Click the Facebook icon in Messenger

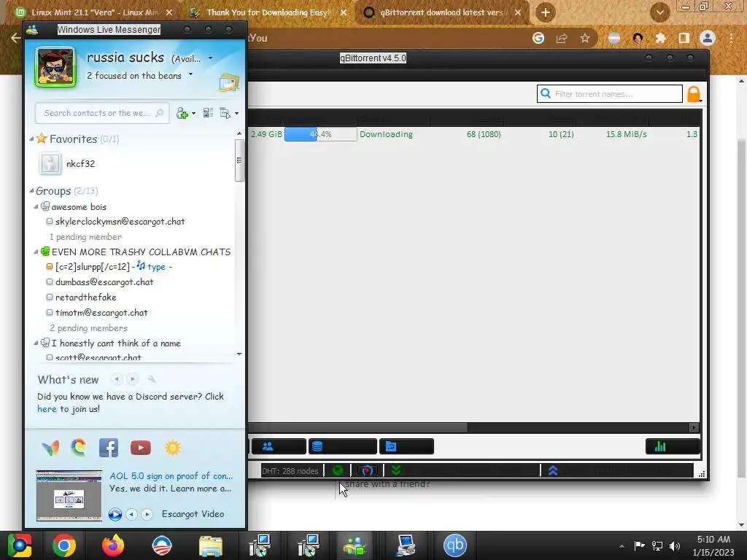[x=108, y=448]
